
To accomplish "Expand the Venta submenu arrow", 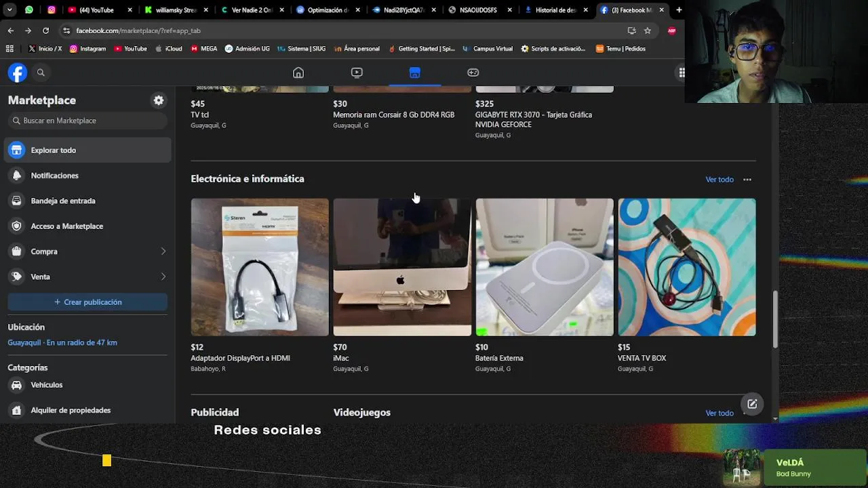I will click(163, 277).
